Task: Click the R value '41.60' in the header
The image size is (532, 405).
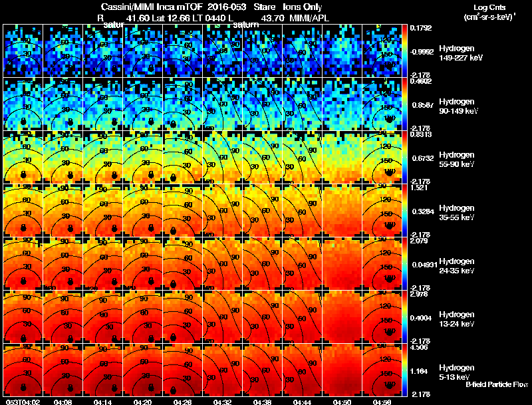Action: pyautogui.click(x=138, y=19)
